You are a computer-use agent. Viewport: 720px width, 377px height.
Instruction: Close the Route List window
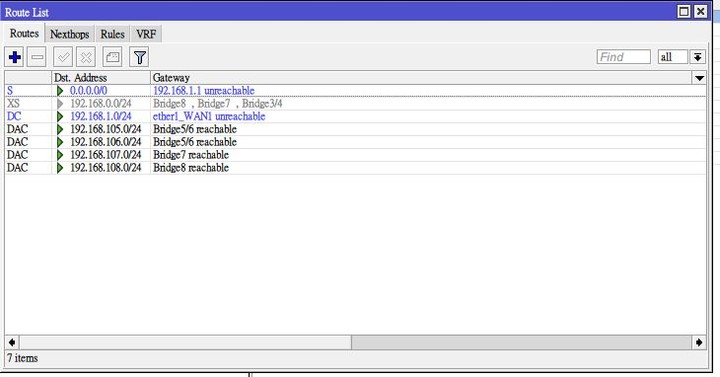(700, 11)
